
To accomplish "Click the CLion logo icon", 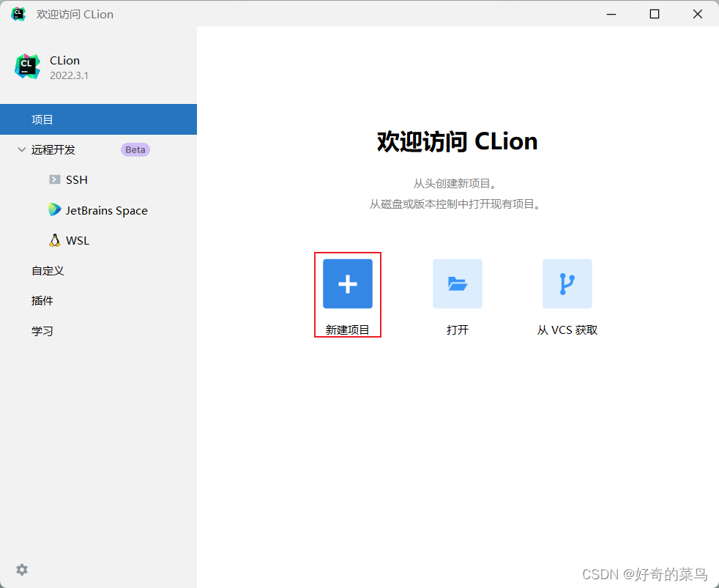I will (x=27, y=66).
